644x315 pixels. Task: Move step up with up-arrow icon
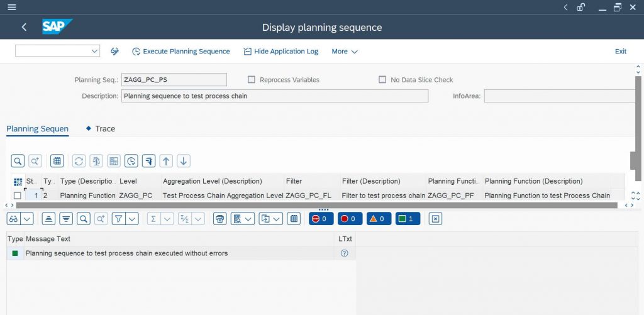pos(166,161)
